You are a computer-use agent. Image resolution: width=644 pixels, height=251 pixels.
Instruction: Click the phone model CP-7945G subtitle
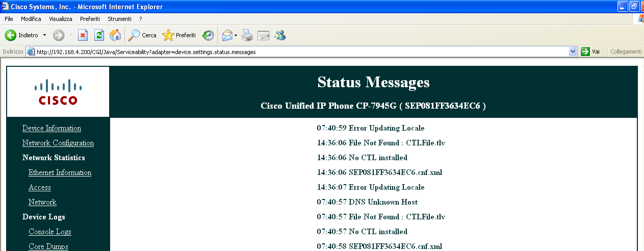[373, 106]
